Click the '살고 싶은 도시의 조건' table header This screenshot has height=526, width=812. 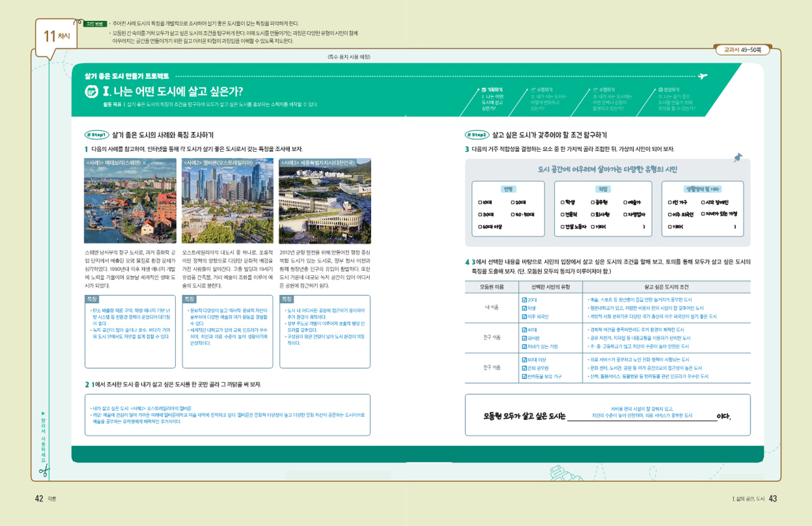[x=667, y=287]
